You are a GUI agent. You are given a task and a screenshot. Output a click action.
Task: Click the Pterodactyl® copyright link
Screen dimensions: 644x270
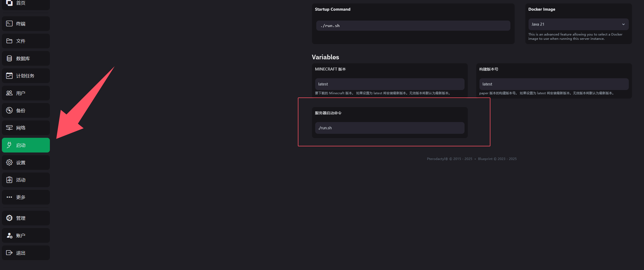tap(437, 159)
